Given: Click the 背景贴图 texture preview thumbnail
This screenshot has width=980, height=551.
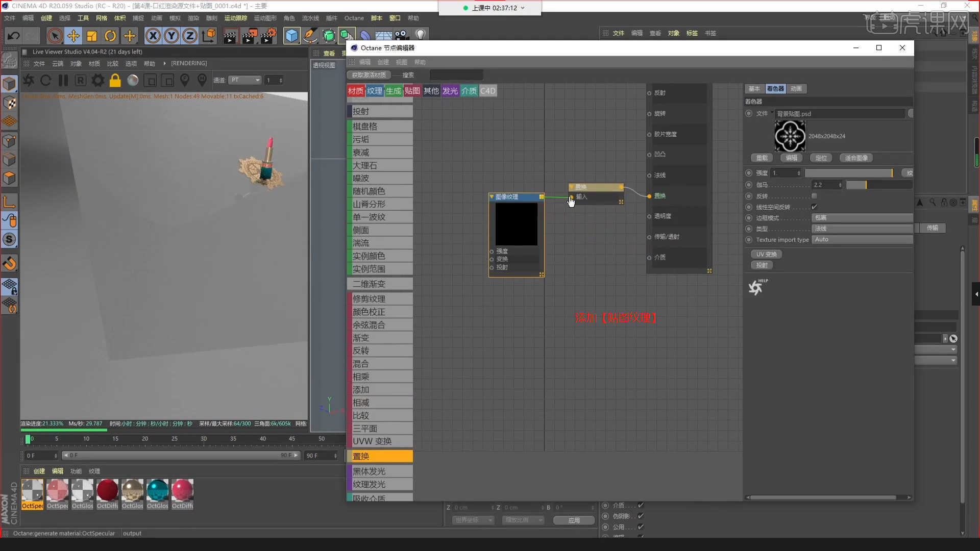Looking at the screenshot, I should (x=790, y=136).
